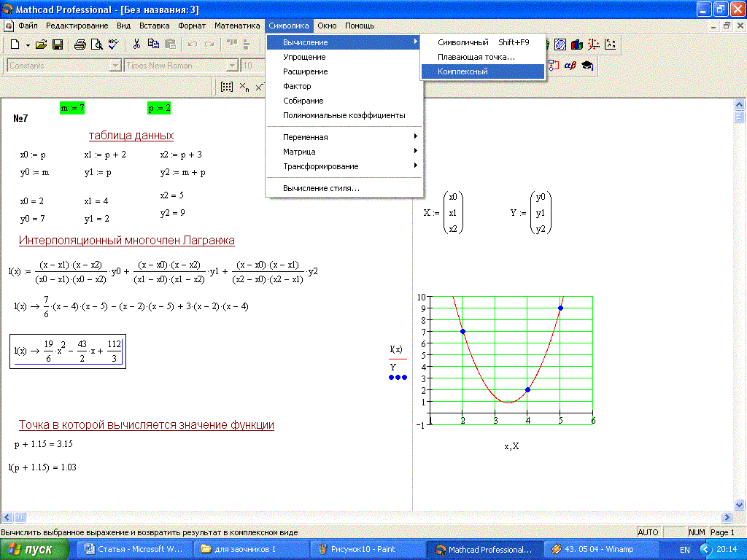Open the Times New Roman font dropdown
747x560 pixels.
pos(232,66)
